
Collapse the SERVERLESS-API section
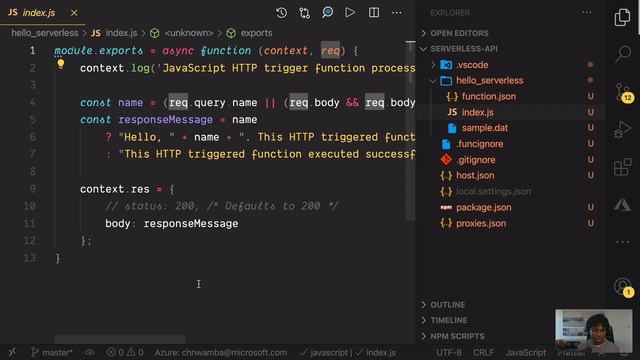click(x=464, y=49)
